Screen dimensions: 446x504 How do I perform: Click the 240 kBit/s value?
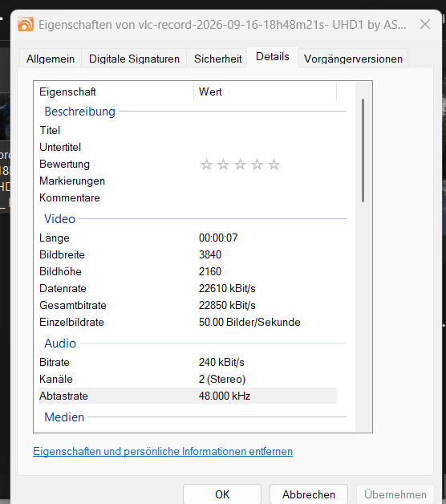pos(221,362)
